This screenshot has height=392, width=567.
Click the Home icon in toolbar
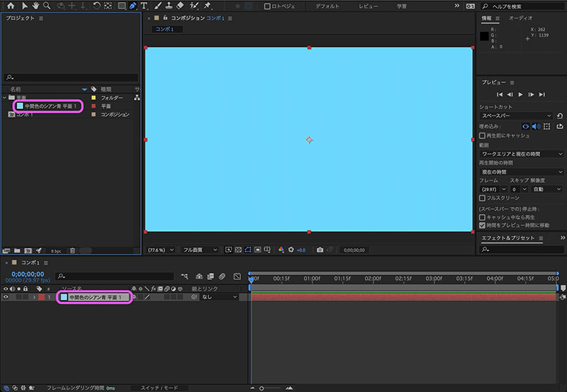tap(11, 6)
